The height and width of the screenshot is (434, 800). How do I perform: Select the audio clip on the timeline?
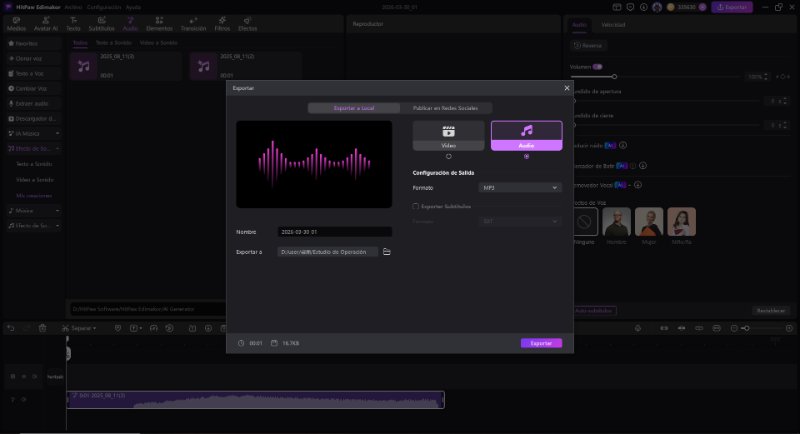256,400
